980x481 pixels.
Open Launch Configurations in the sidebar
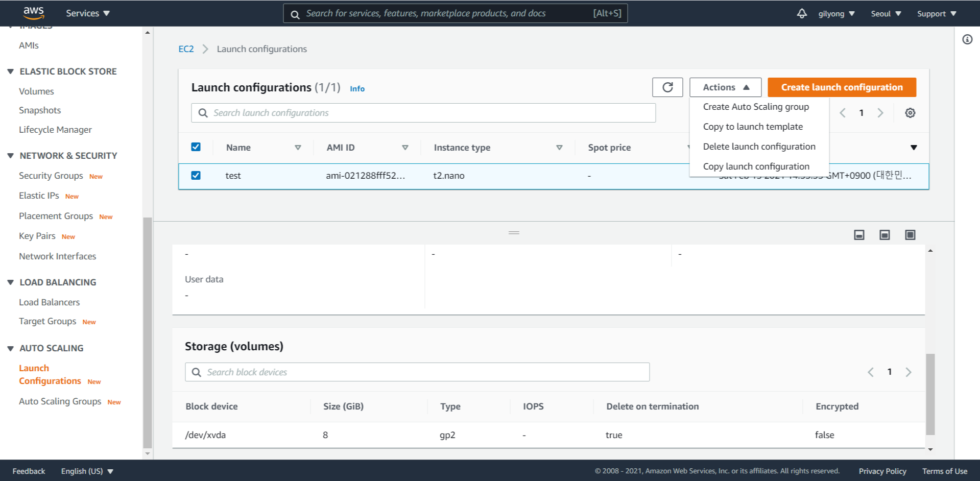tap(50, 375)
